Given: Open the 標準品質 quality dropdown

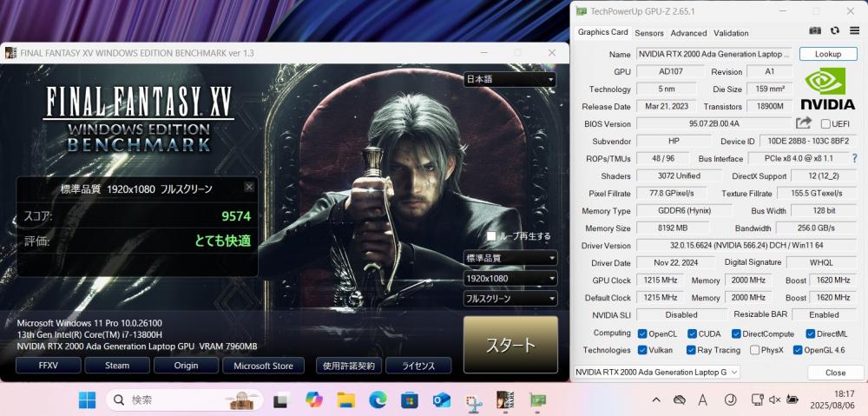Looking at the screenshot, I should coord(510,258).
